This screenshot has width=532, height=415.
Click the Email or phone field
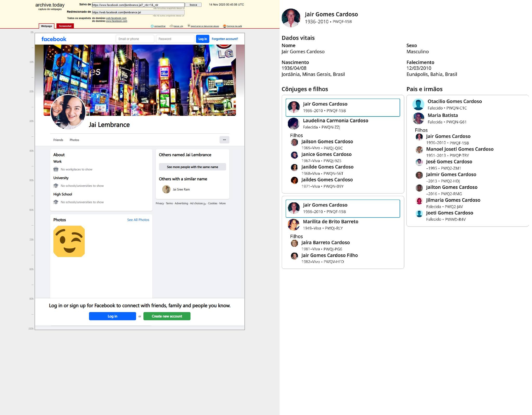click(135, 39)
